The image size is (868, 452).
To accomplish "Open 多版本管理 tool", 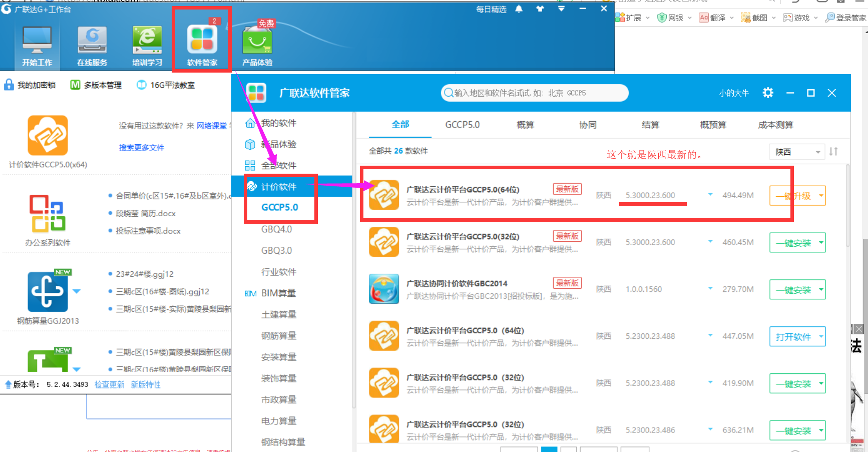I will pos(96,85).
